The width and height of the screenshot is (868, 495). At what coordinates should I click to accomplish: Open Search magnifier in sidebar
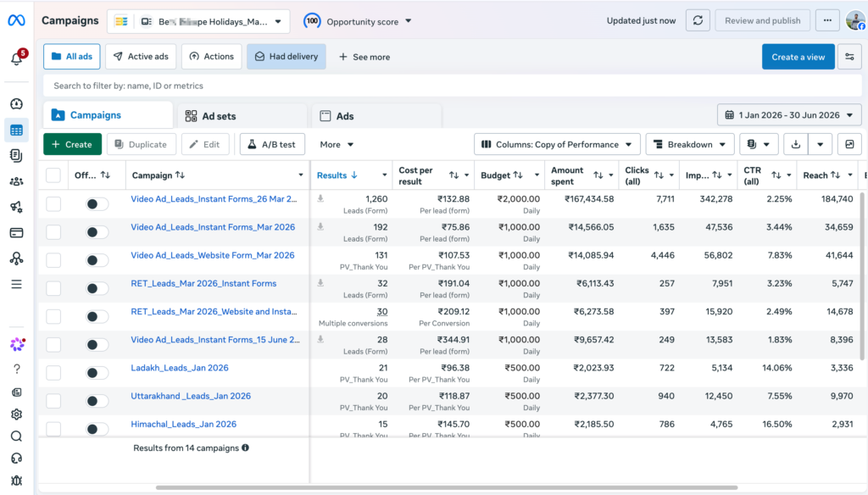pos(17,437)
